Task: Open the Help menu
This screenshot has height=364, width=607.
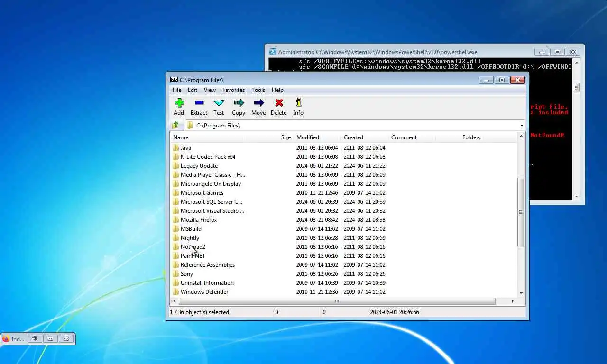Action: tap(277, 90)
